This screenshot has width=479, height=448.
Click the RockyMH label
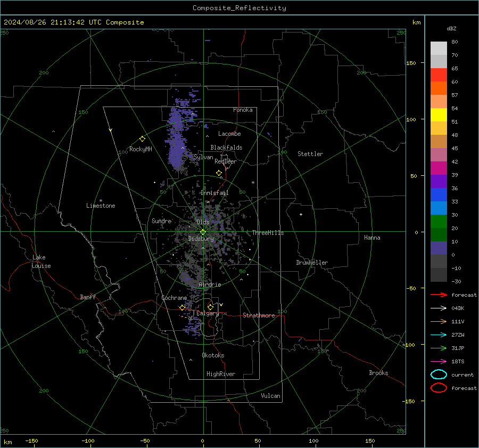(141, 149)
